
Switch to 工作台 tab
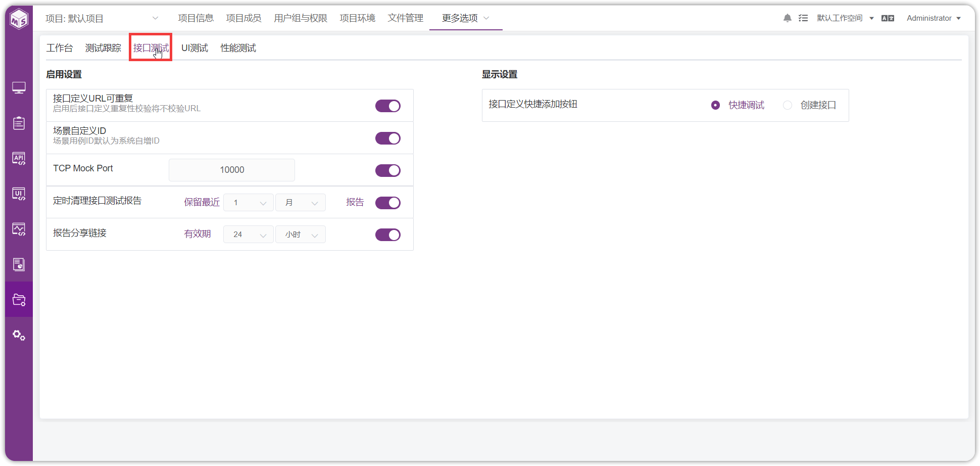coord(60,48)
